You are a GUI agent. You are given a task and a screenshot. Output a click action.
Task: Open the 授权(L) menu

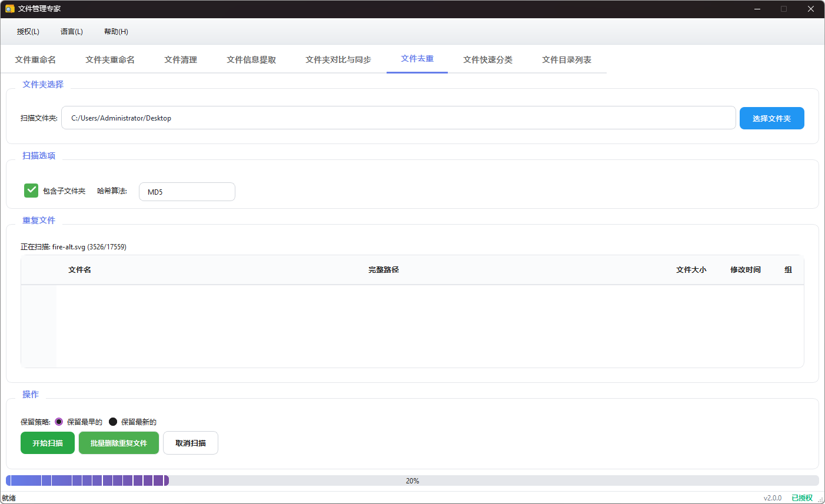(28, 32)
